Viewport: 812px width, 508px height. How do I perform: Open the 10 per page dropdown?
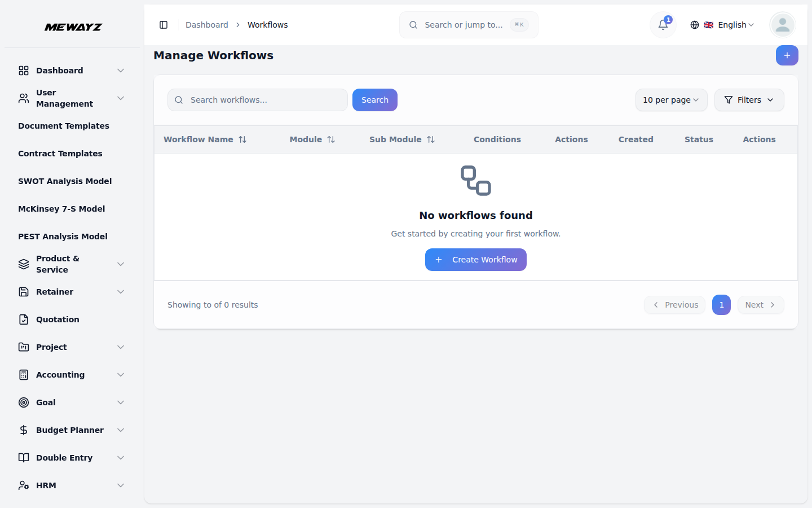pos(671,100)
